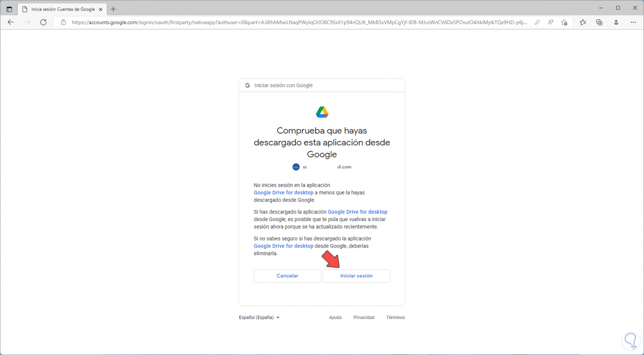Select the 'Inicia sesión: Cuentas de Google' tab

point(62,9)
